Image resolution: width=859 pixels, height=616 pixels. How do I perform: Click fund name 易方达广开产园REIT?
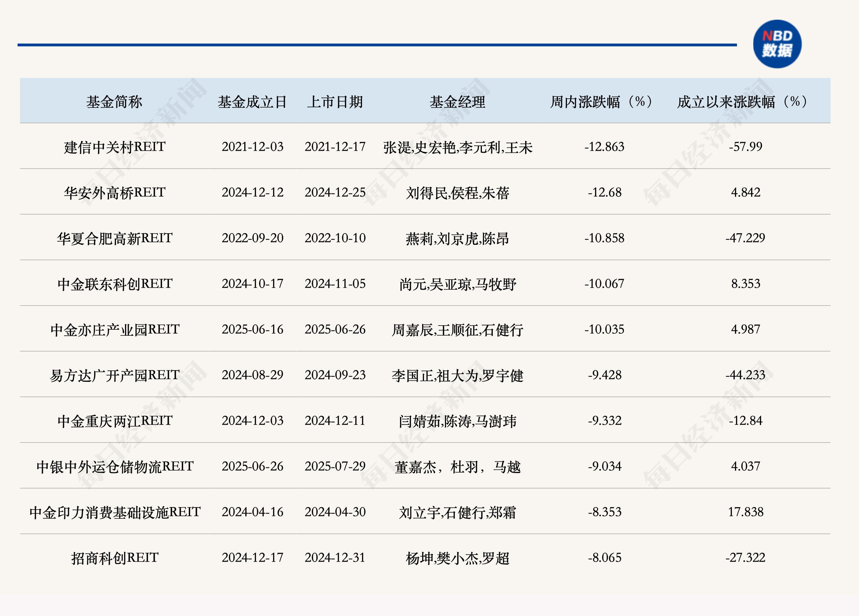click(115, 375)
